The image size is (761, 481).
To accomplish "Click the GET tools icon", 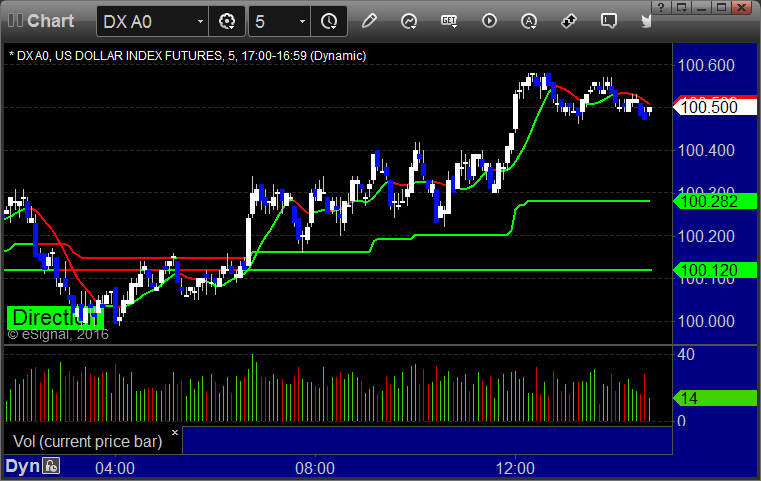I will (x=449, y=21).
